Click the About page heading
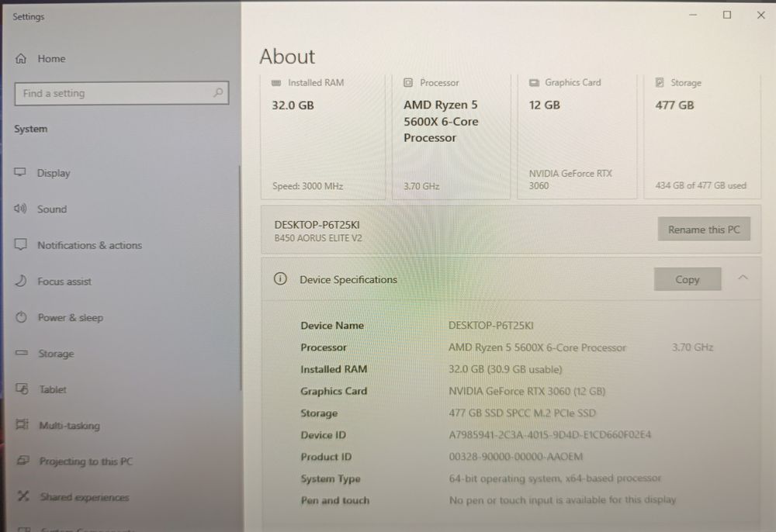The height and width of the screenshot is (532, 776). click(287, 57)
